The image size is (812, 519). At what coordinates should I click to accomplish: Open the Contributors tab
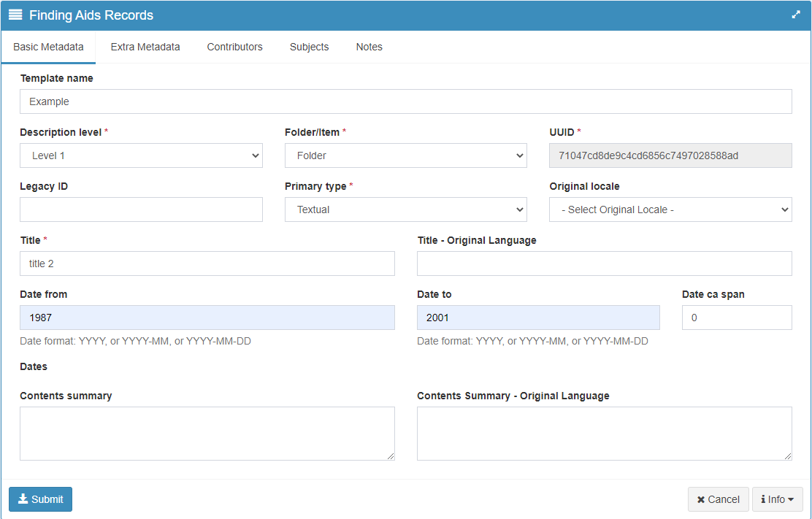pyautogui.click(x=234, y=47)
